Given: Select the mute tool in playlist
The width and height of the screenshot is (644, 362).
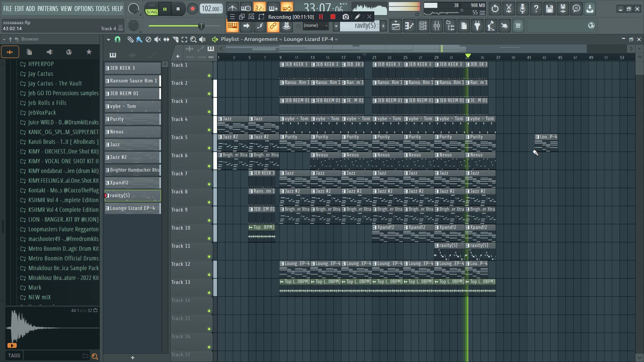Looking at the screenshot, I should point(157,40).
